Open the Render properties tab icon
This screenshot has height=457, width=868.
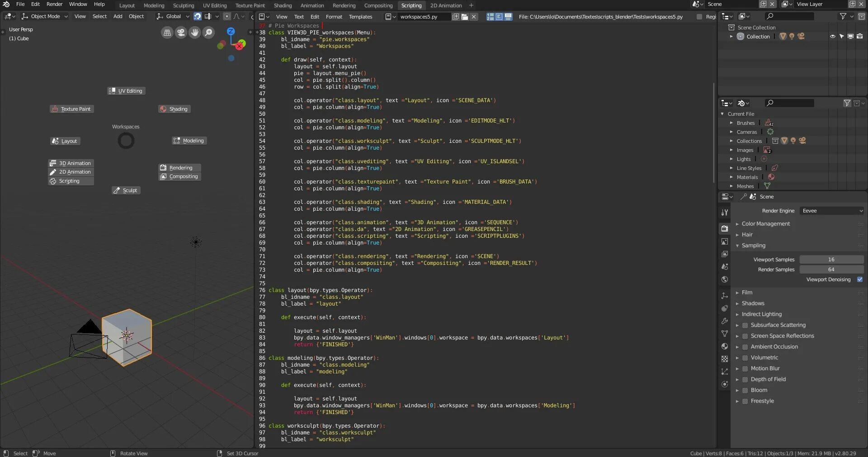tap(725, 228)
